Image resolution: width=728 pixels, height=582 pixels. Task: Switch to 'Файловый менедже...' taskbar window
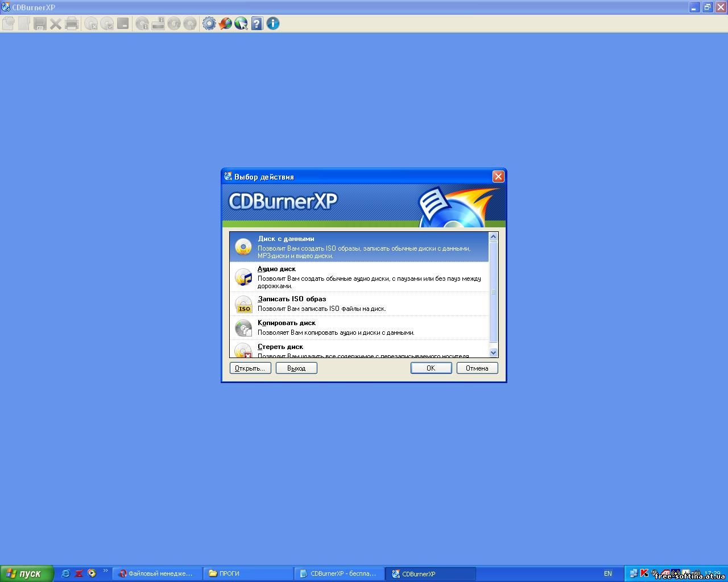158,573
